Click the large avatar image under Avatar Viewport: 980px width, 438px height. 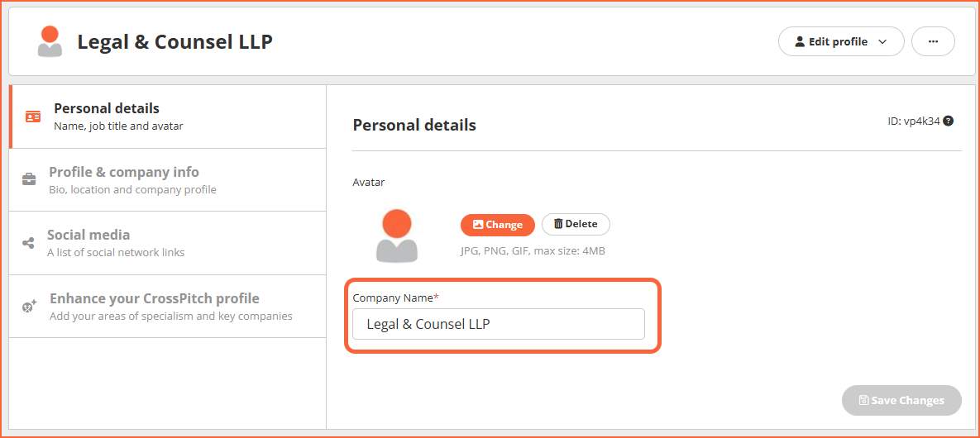pyautogui.click(x=397, y=236)
